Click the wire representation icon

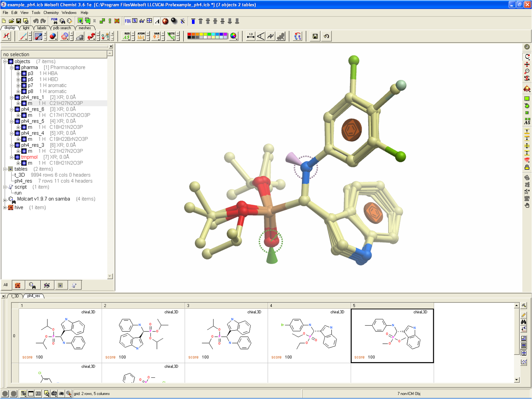click(x=23, y=36)
